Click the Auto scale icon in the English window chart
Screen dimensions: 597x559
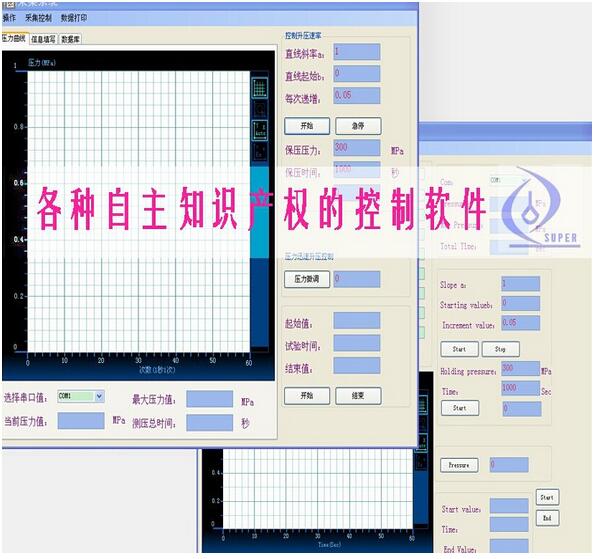point(422,442)
